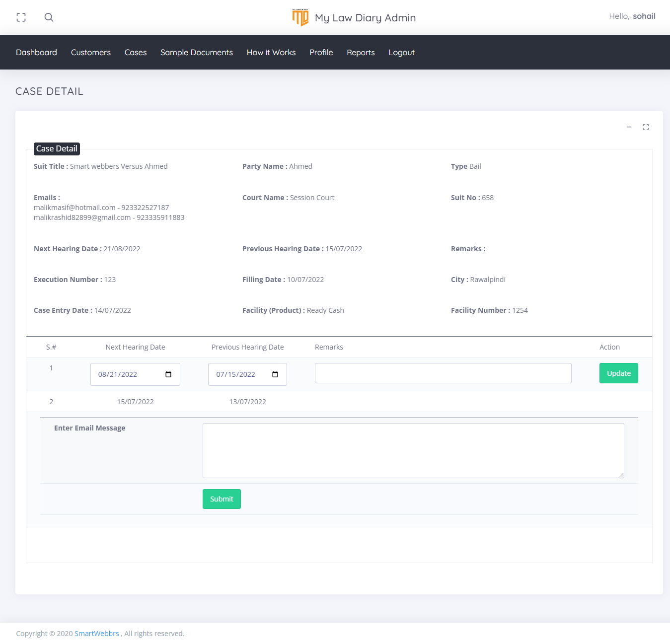Focus the Remarks text field in row 1

point(443,373)
